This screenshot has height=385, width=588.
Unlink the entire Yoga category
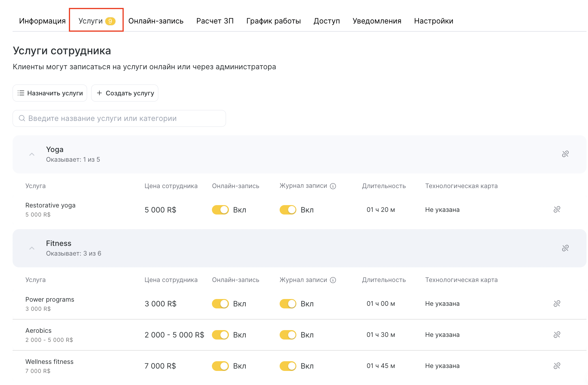(x=565, y=154)
